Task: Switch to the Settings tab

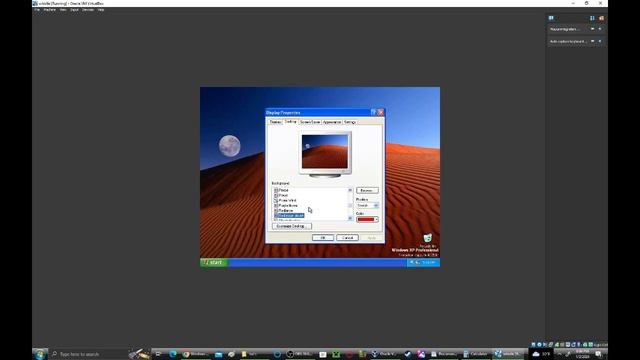Action: click(x=350, y=122)
